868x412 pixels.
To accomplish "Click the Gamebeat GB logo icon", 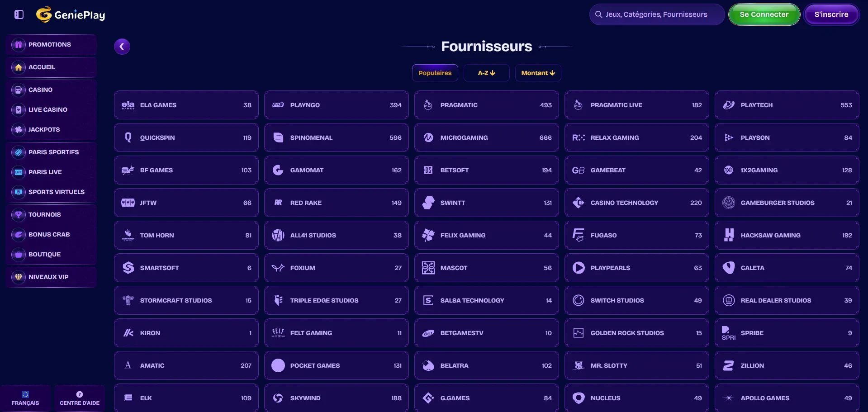I will 579,170.
